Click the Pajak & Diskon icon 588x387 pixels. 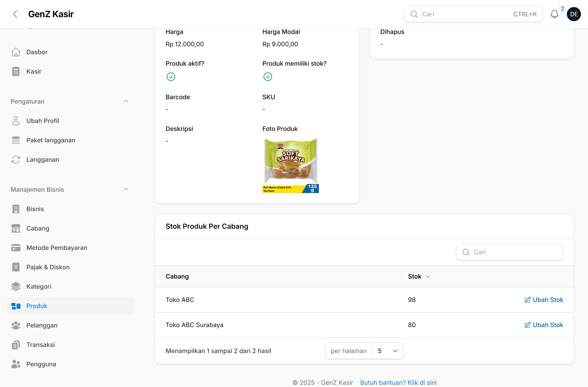[x=16, y=267]
